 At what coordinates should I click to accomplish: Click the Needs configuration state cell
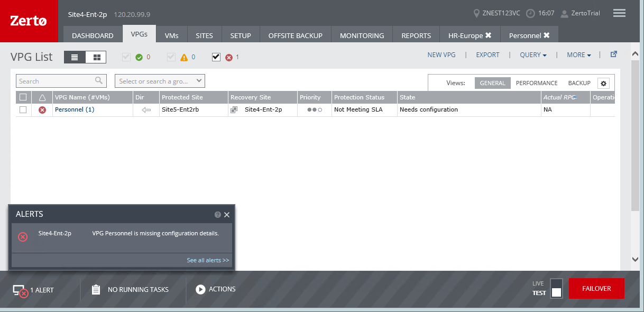[469, 109]
